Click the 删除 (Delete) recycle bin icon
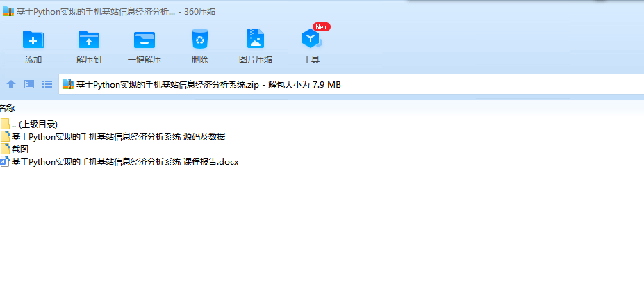Viewport: 644px width, 308px height. pyautogui.click(x=200, y=39)
